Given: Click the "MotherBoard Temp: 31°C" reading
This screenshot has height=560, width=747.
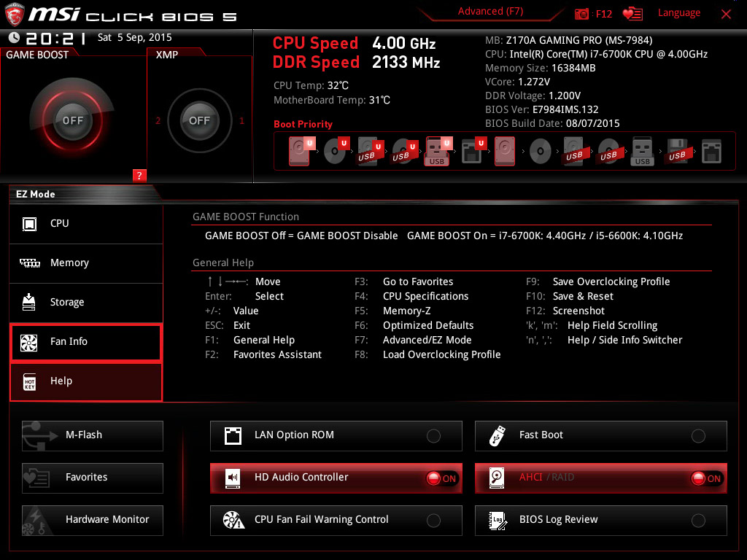Looking at the screenshot, I should (332, 100).
